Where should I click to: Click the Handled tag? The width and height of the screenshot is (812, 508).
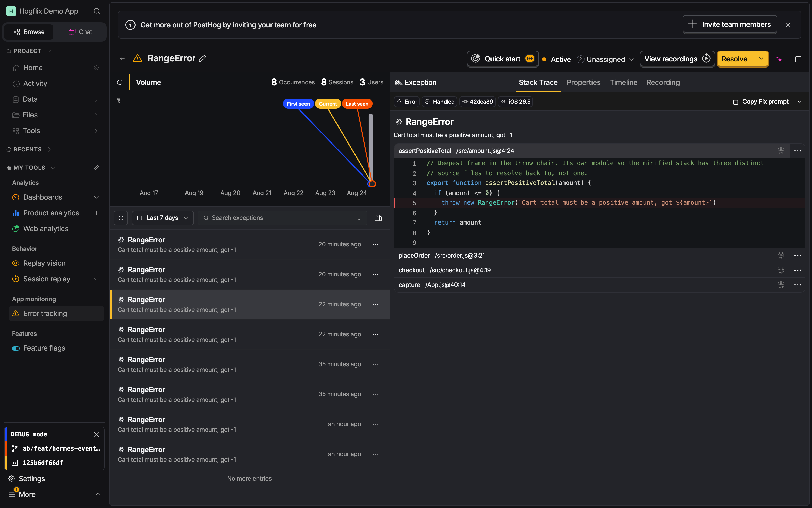439,101
